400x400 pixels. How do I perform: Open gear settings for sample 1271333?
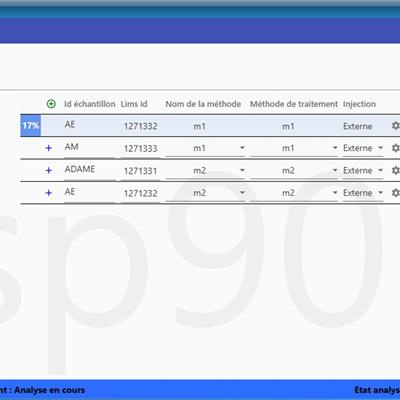[396, 148]
